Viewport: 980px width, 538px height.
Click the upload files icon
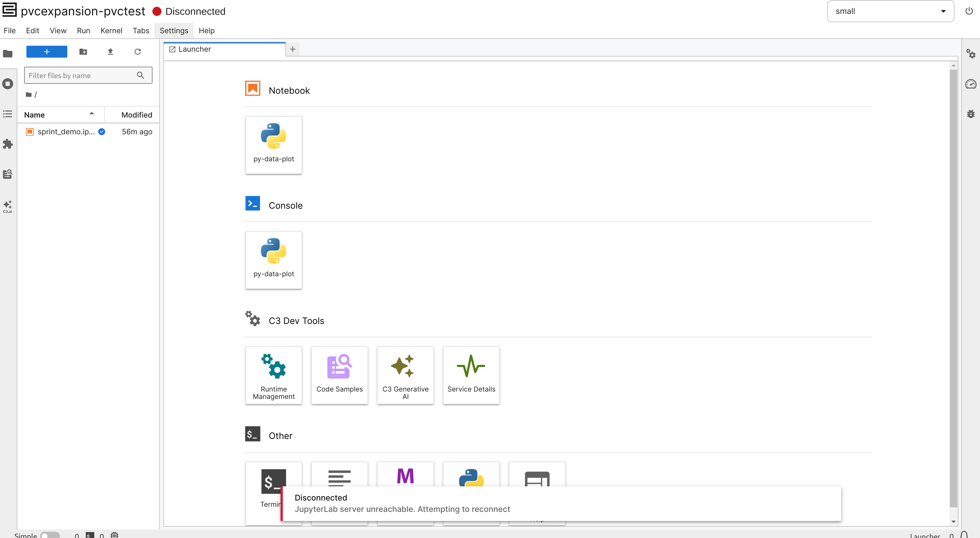110,51
